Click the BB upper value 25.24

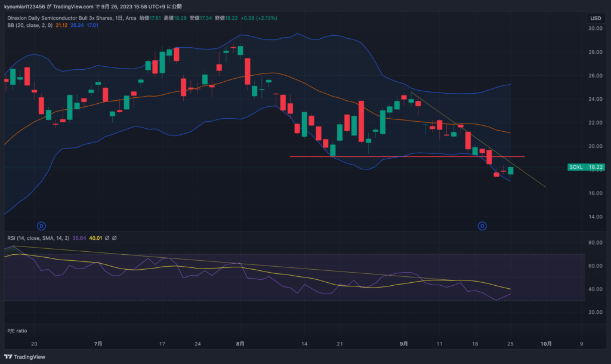pyautogui.click(x=77, y=25)
